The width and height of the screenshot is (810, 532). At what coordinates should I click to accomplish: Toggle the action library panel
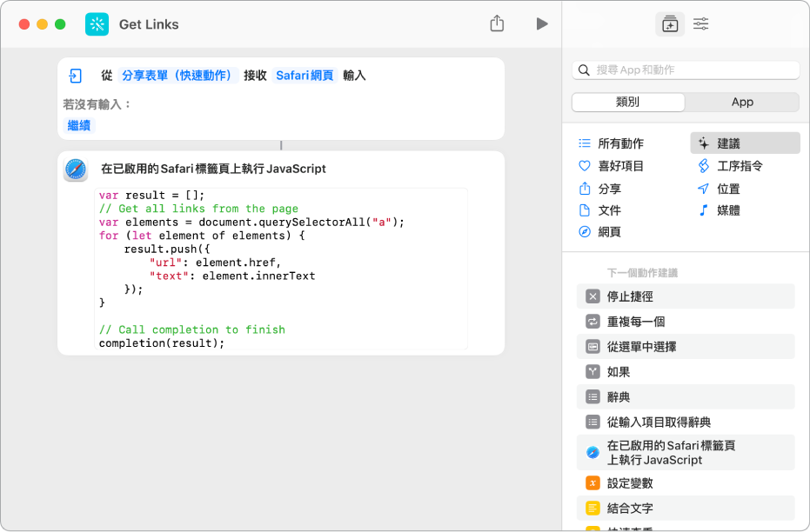[670, 23]
